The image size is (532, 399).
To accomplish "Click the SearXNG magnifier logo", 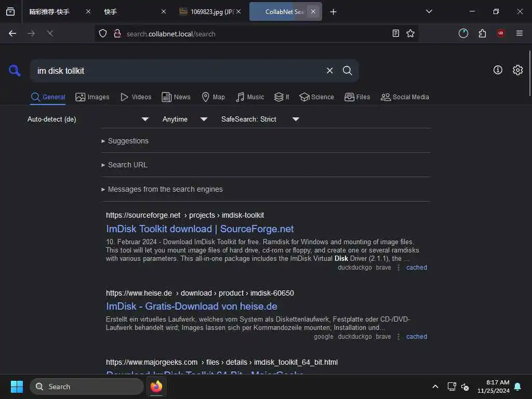I will tap(15, 71).
